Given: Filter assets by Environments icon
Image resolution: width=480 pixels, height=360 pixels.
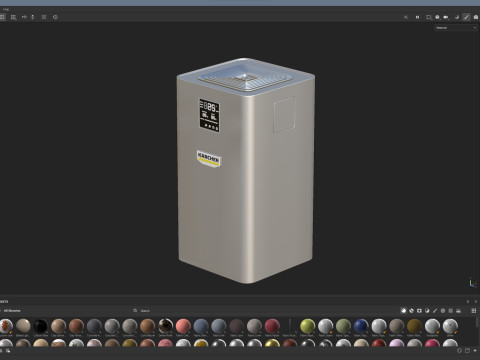Looking at the screenshot, I should pyautogui.click(x=459, y=311).
